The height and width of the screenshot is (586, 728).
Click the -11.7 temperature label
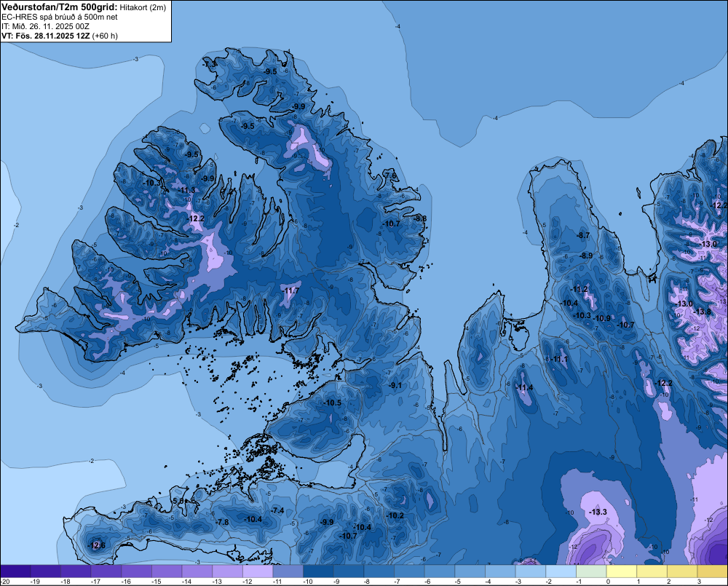(290, 290)
